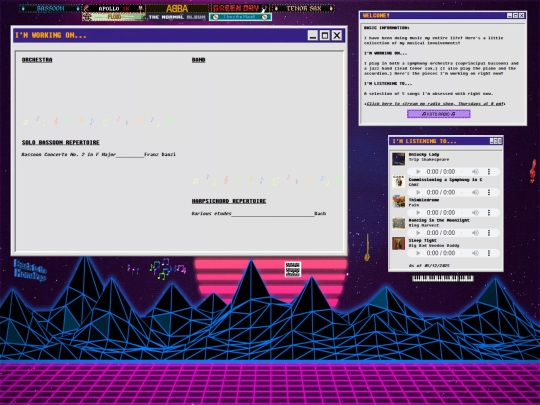
Task: Open The Normal Album banner button
Action: point(177,17)
